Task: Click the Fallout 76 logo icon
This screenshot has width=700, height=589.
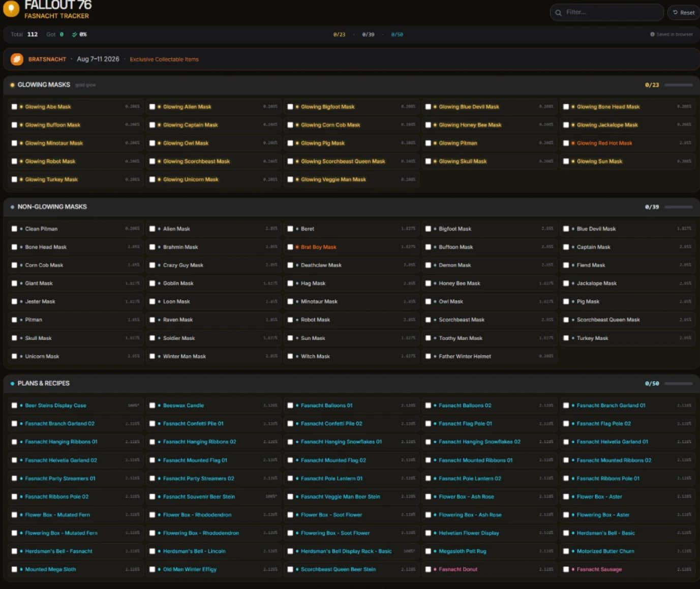Action: [x=11, y=8]
